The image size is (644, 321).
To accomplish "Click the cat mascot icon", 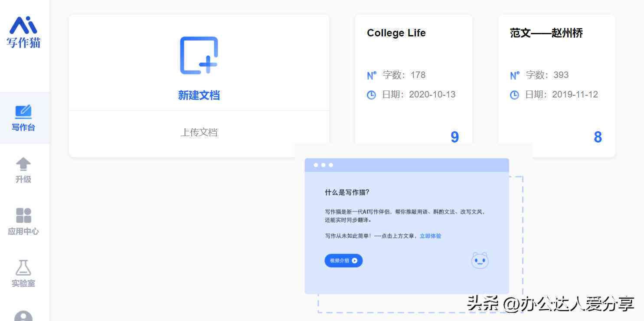I will click(480, 260).
